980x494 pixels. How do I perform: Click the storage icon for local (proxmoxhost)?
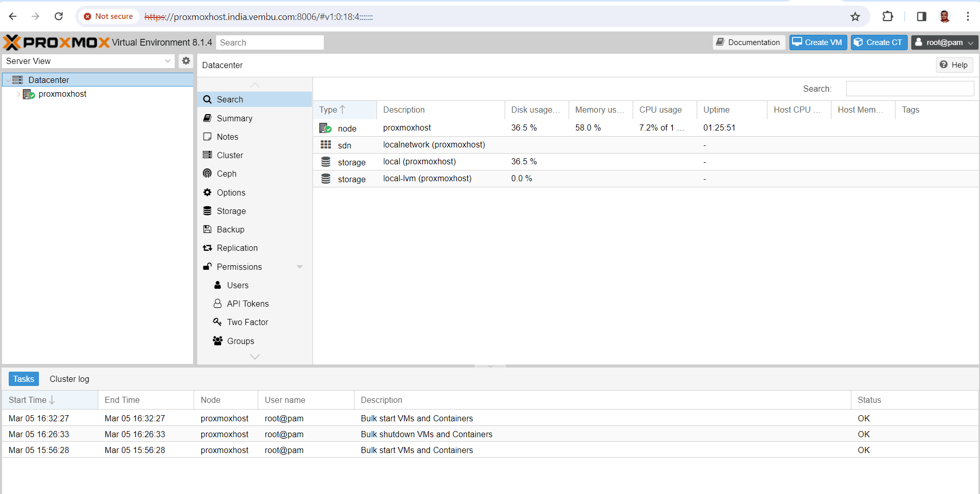(326, 162)
